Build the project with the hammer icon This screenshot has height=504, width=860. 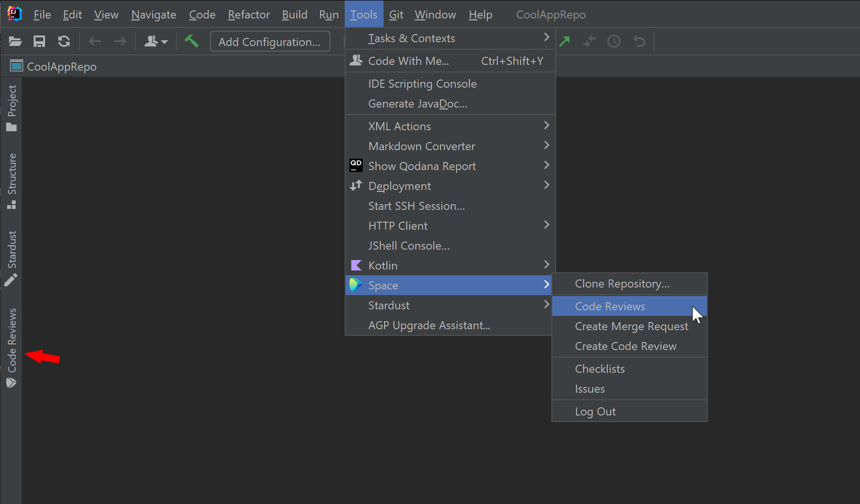pyautogui.click(x=192, y=41)
